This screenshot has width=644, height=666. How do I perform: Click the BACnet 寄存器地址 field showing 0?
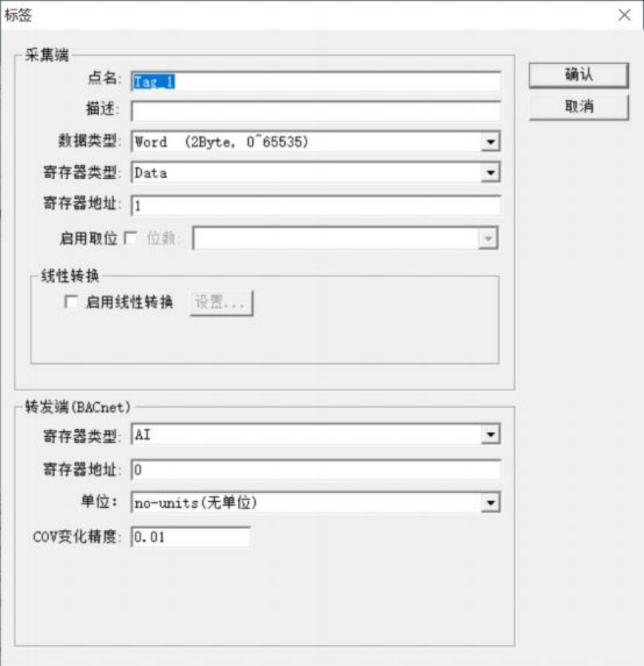click(x=316, y=470)
